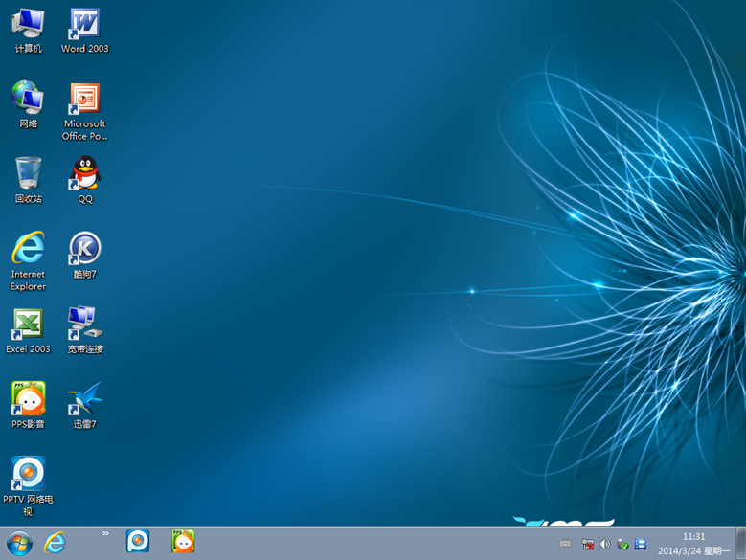This screenshot has height=560, width=746.
Task: Click the network tray icon with red X
Action: click(x=587, y=544)
